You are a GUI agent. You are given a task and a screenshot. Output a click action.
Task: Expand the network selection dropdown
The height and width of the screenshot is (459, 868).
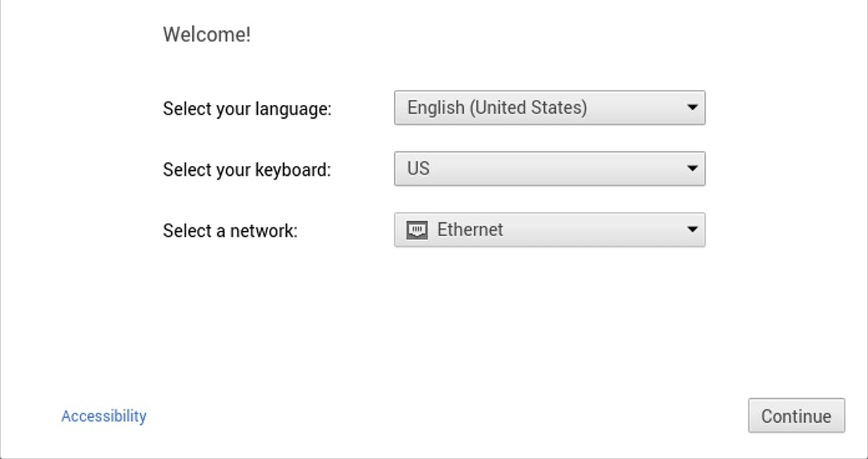[x=549, y=230]
